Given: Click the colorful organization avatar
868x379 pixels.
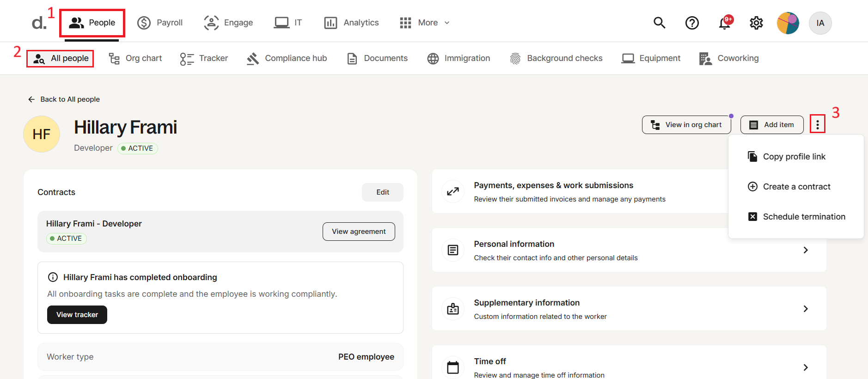Looking at the screenshot, I should click(x=788, y=23).
